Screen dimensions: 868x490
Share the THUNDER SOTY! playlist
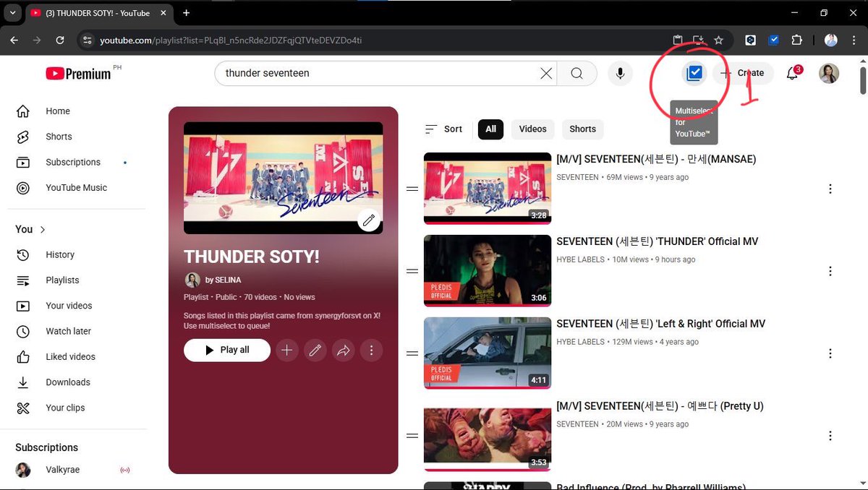click(344, 350)
